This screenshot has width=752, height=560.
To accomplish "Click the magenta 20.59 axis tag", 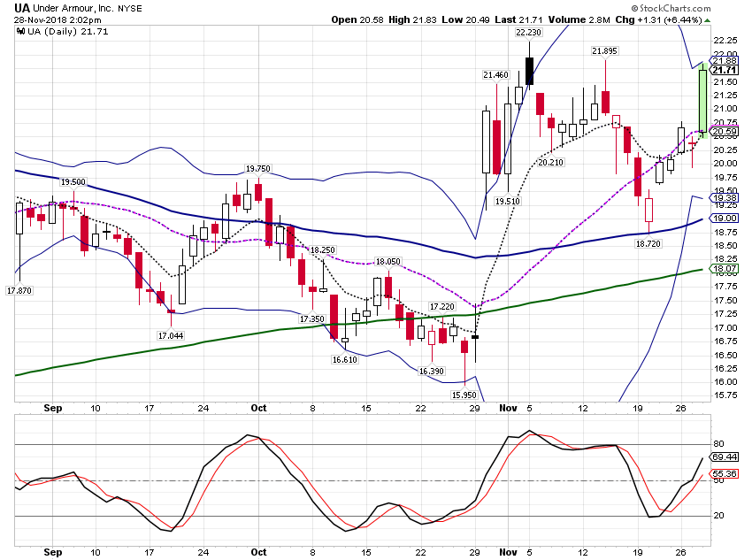I will coord(725,131).
